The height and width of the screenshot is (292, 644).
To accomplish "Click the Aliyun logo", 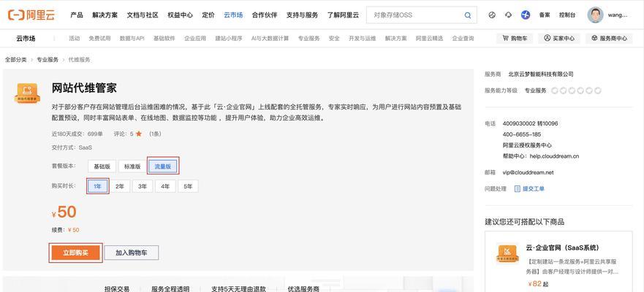I will pyautogui.click(x=31, y=15).
